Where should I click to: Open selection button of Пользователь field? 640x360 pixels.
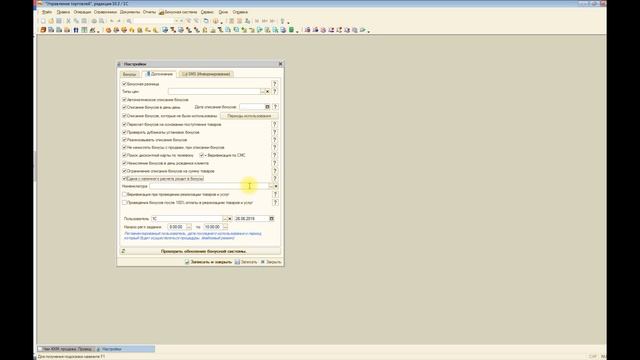point(225,219)
